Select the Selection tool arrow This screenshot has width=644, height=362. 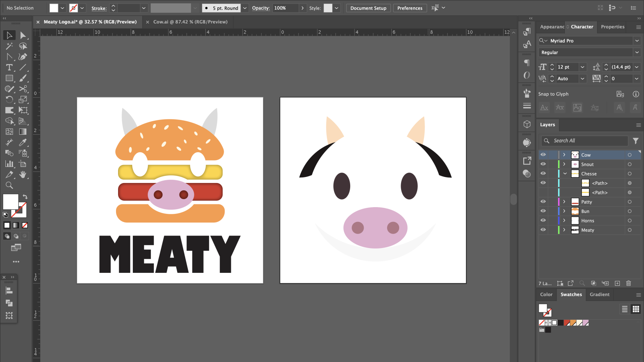[x=9, y=35]
